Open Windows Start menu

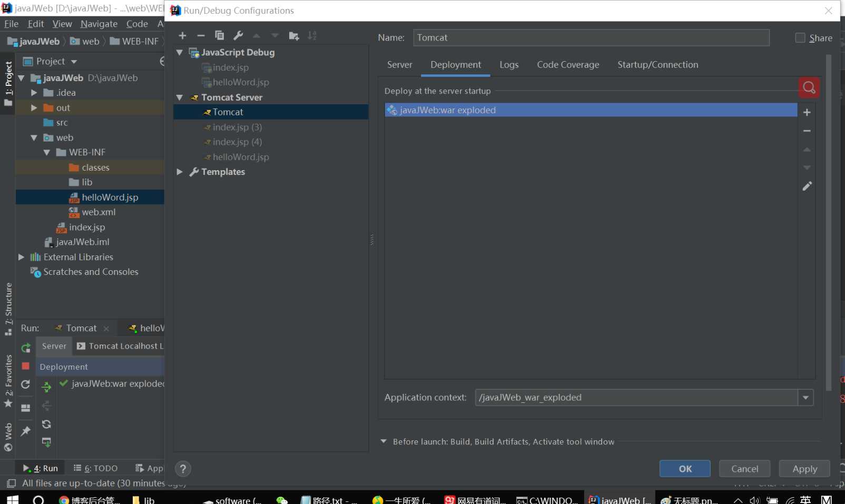[x=13, y=499]
